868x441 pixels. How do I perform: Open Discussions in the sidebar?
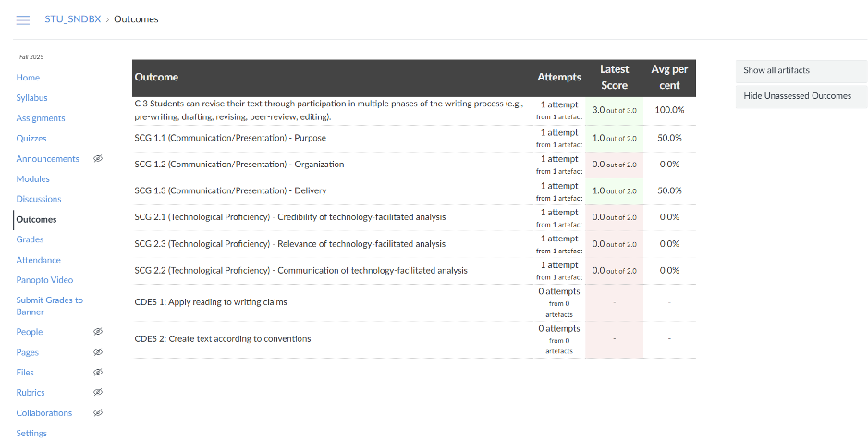pos(39,199)
